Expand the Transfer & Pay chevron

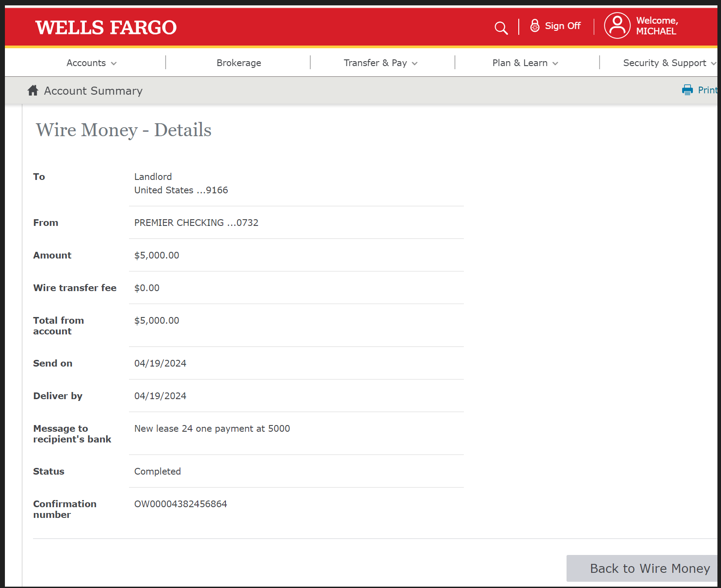415,63
